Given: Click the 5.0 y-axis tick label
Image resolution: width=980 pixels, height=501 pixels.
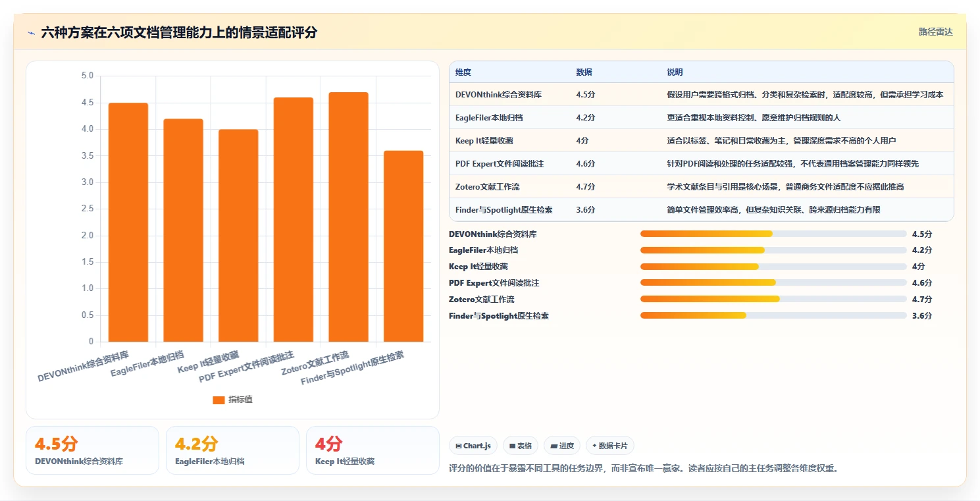Looking at the screenshot, I should pos(88,76).
